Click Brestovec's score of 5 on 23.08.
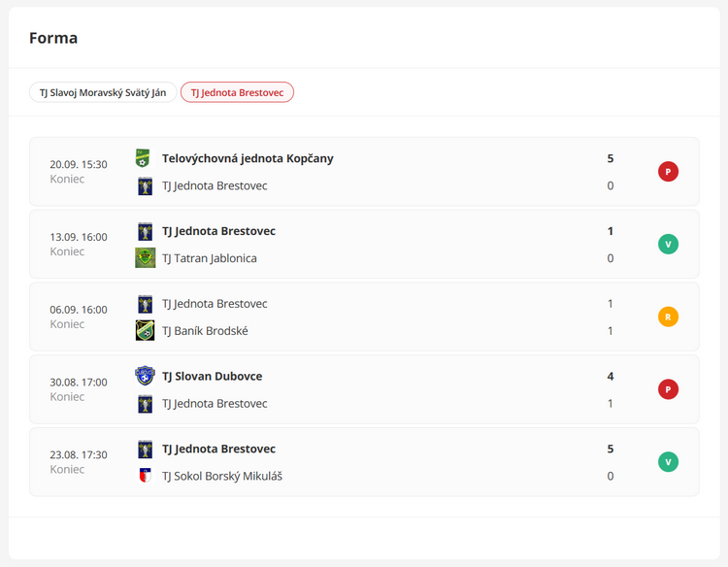The width and height of the screenshot is (728, 567). (x=611, y=450)
